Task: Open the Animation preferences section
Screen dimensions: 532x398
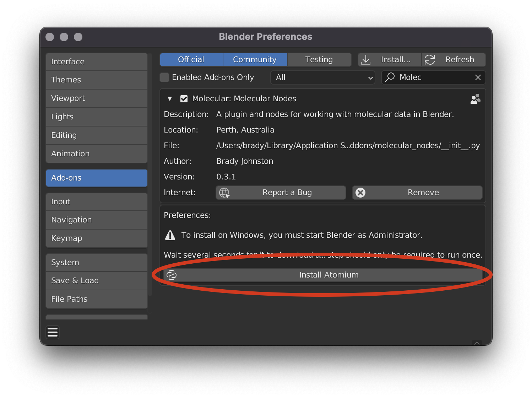Action: (x=97, y=154)
